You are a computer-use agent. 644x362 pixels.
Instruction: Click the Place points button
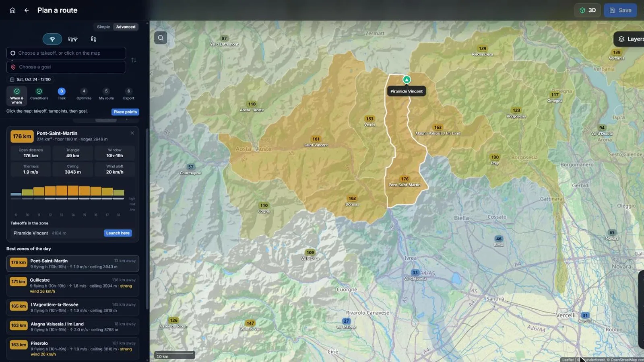(125, 112)
